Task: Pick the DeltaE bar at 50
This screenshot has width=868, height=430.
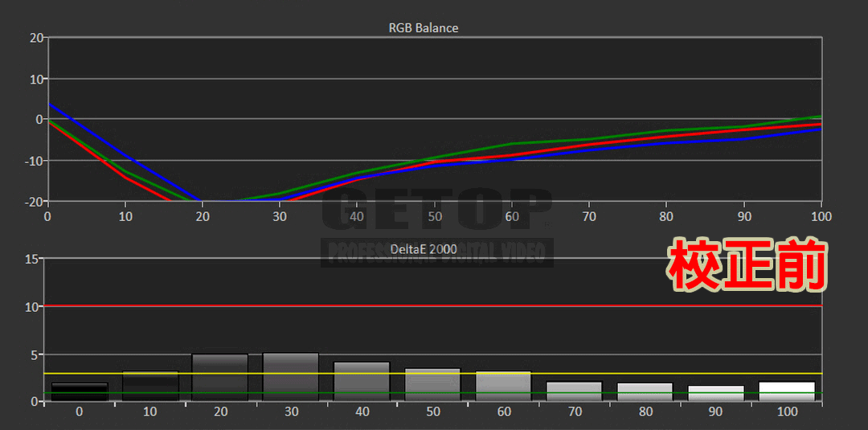Action: point(432,385)
